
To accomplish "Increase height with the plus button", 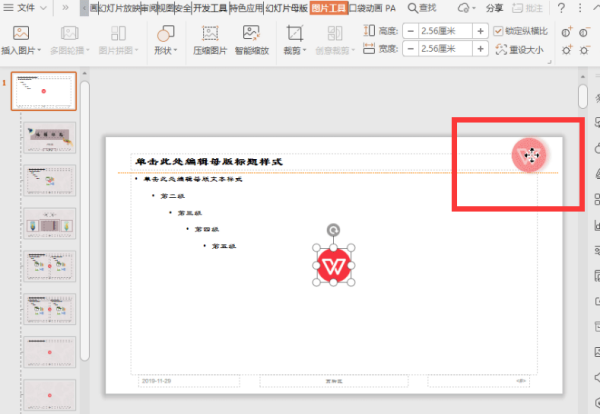I will [x=480, y=31].
